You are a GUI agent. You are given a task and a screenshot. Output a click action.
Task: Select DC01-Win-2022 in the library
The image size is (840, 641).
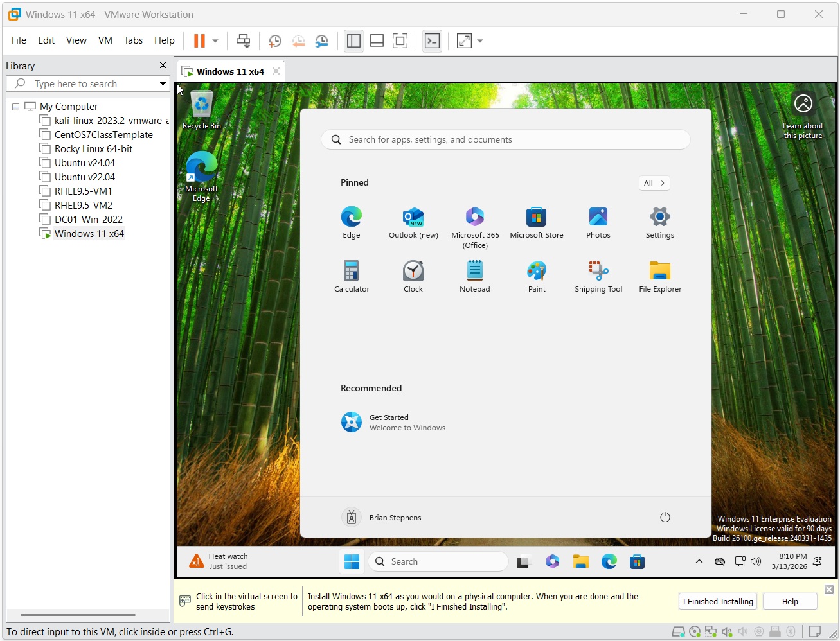tap(82, 220)
